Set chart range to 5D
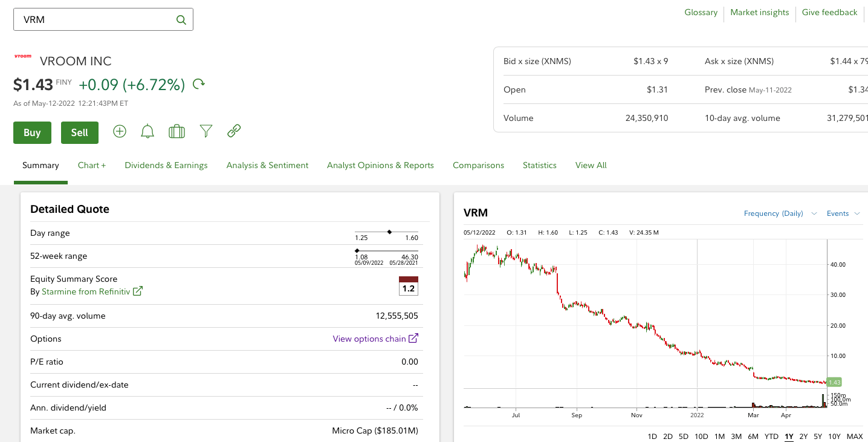Image resolution: width=868 pixels, height=442 pixels. coord(684,437)
